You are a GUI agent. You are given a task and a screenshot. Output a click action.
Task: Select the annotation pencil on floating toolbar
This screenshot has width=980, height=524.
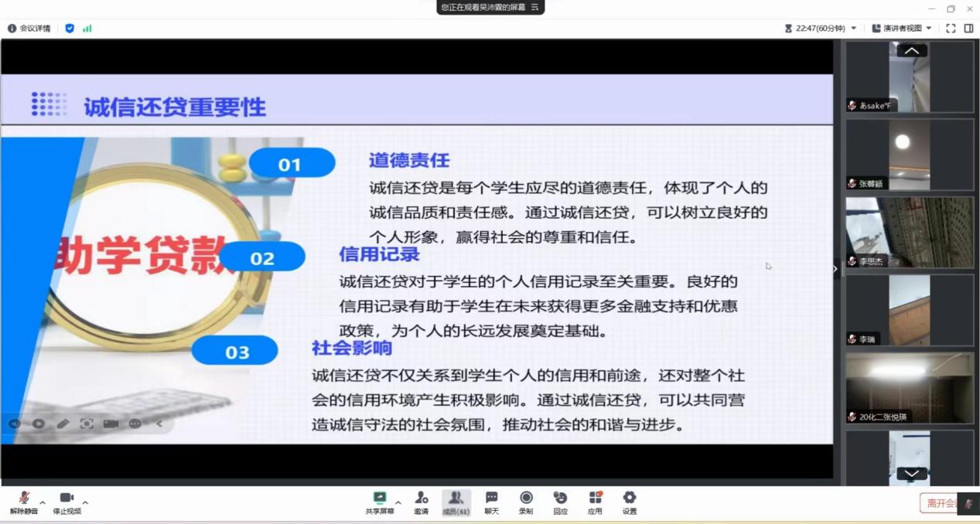tap(63, 424)
